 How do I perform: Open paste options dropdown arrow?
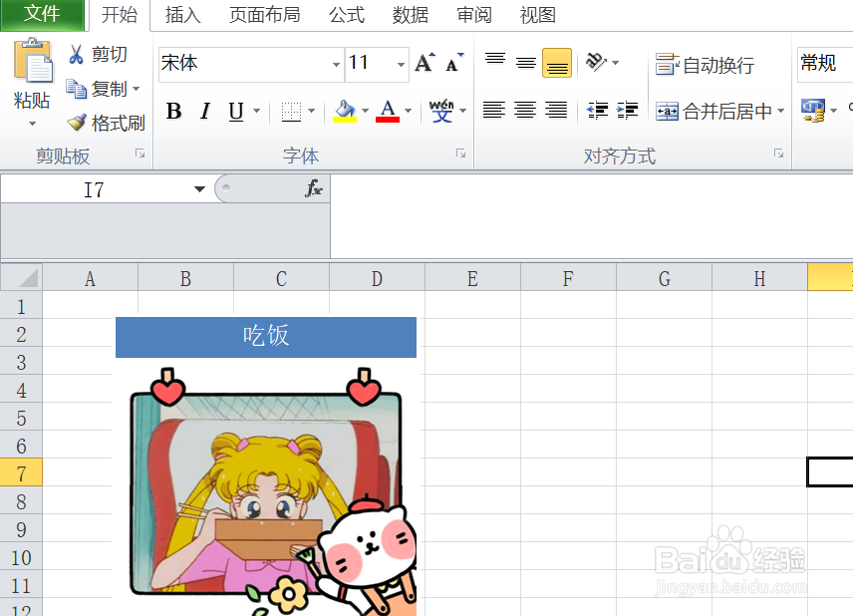pos(33,124)
